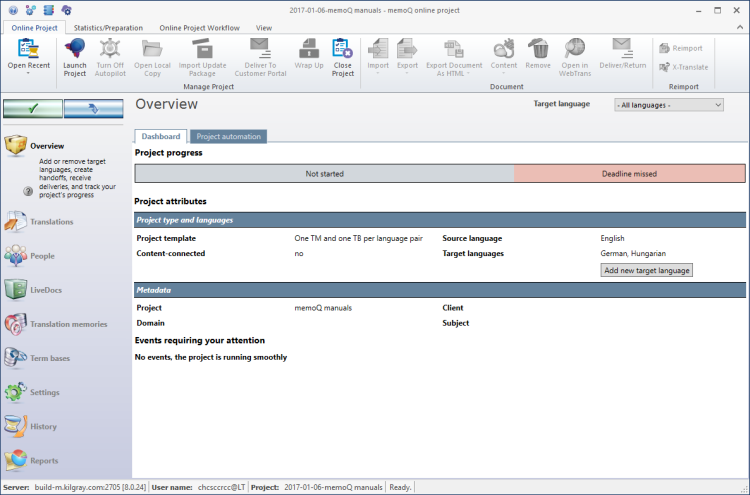Expand the Open Recent dropdown
This screenshot has width=750, height=495.
pyautogui.click(x=28, y=73)
